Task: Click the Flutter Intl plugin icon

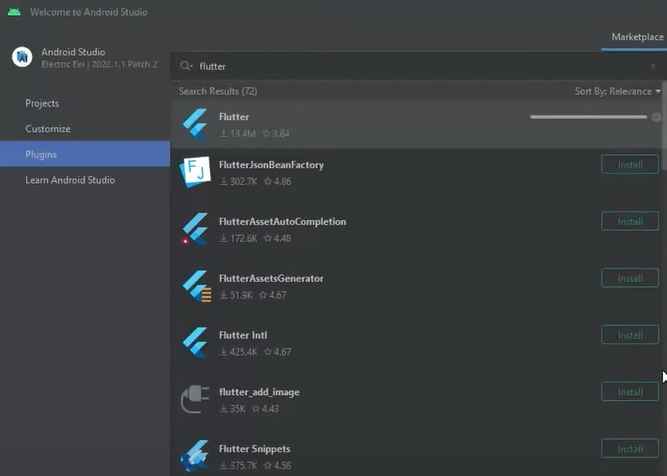Action: pos(194,343)
